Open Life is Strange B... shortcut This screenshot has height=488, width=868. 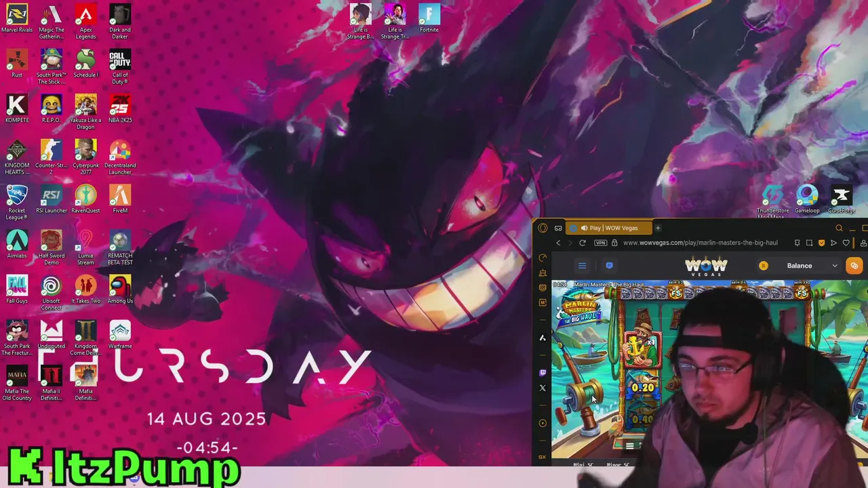[360, 22]
